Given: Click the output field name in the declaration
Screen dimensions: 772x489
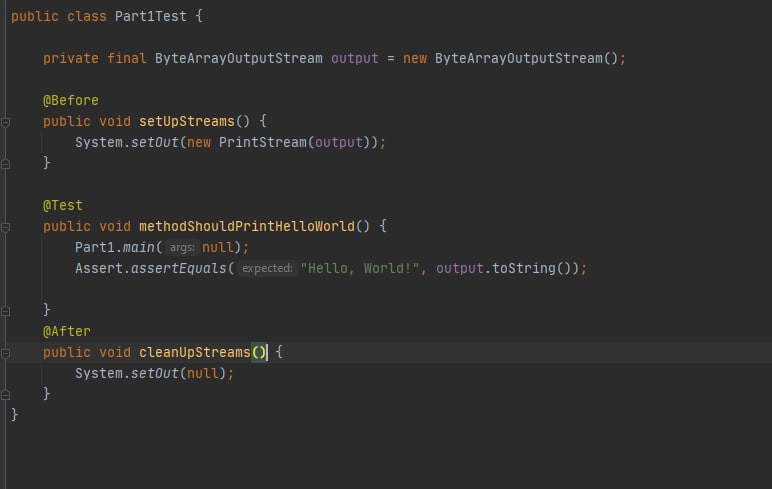Looking at the screenshot, I should tap(354, 59).
